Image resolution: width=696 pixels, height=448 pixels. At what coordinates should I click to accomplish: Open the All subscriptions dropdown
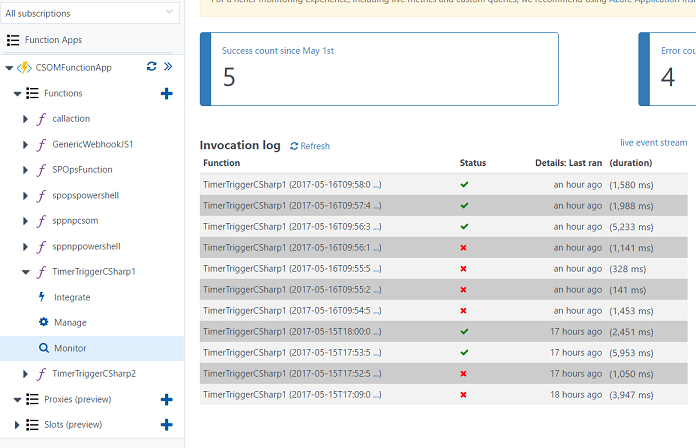click(90, 13)
